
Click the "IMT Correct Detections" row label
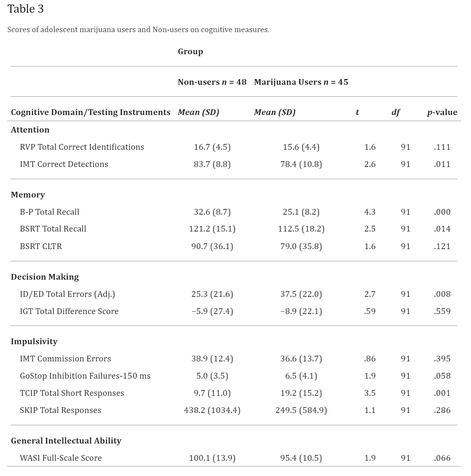tap(64, 164)
